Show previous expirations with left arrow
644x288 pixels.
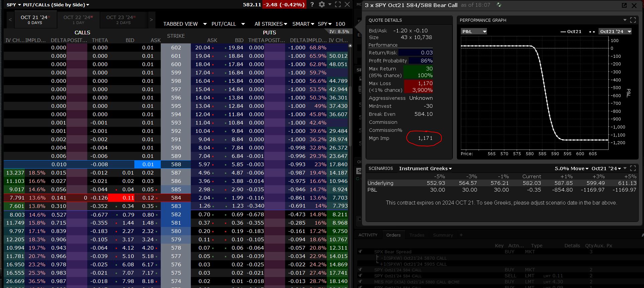[10, 20]
